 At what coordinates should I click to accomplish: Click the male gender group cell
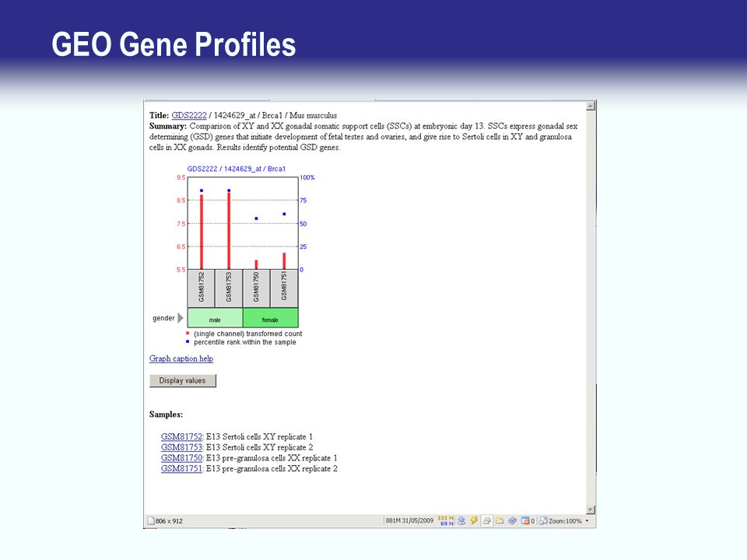(x=215, y=317)
